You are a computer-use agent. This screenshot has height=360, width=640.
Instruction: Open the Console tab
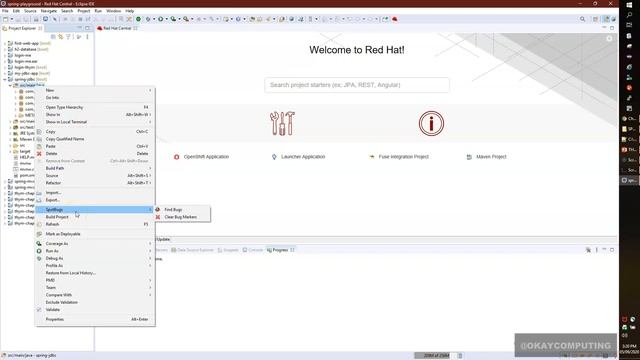click(253, 250)
